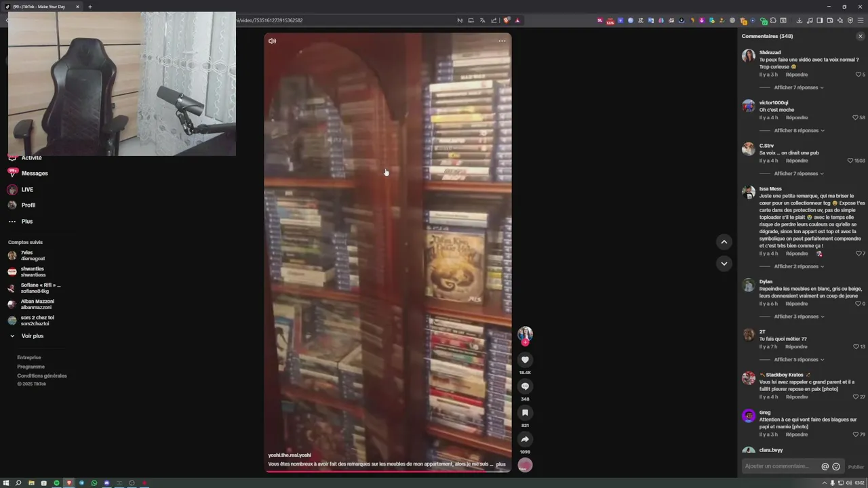Reply to Shérazad's comment via Répondre
This screenshot has width=868, height=488.
pos(797,75)
